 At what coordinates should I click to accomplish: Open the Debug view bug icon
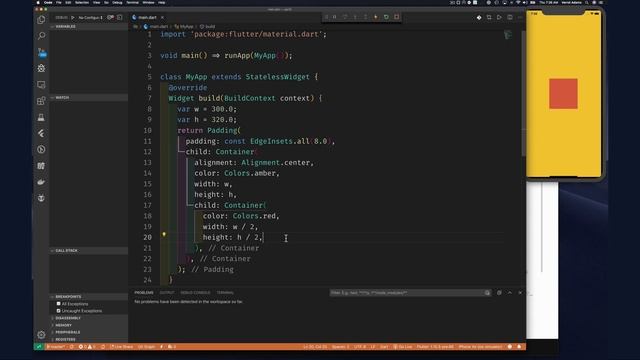pos(41,68)
